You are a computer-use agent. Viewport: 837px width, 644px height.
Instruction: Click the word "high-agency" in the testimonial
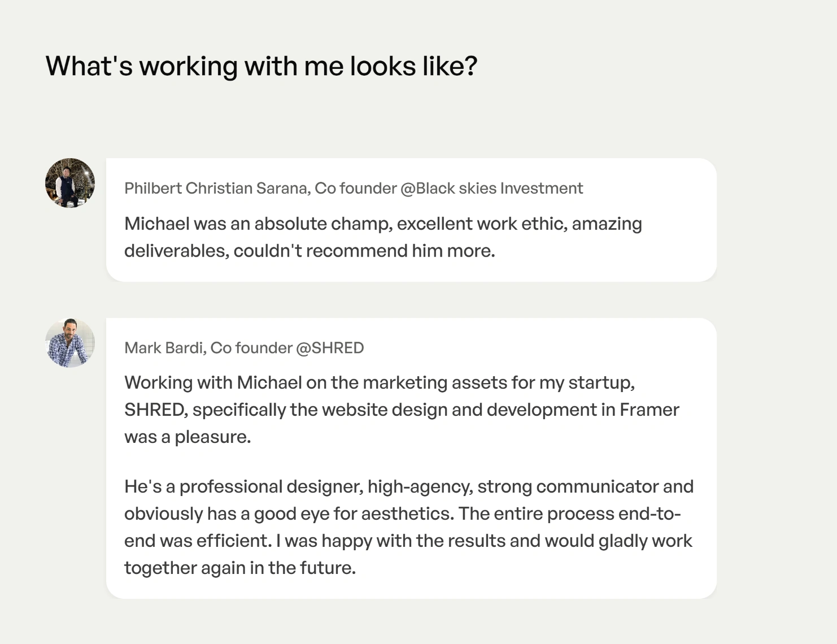[x=420, y=486]
